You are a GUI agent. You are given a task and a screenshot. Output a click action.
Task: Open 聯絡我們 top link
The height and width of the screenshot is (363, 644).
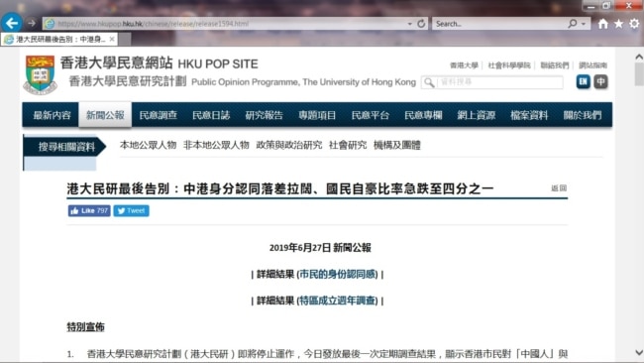[555, 65]
